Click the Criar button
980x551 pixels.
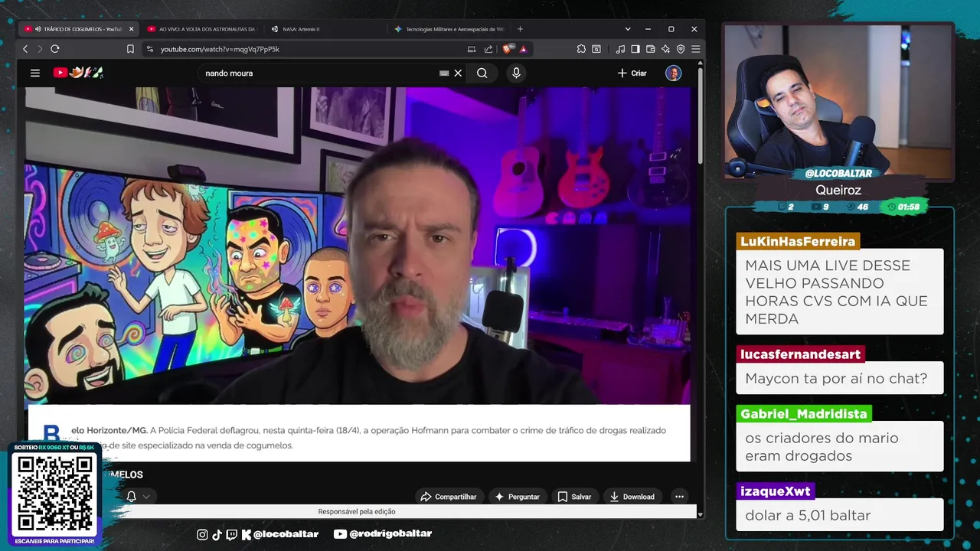632,73
